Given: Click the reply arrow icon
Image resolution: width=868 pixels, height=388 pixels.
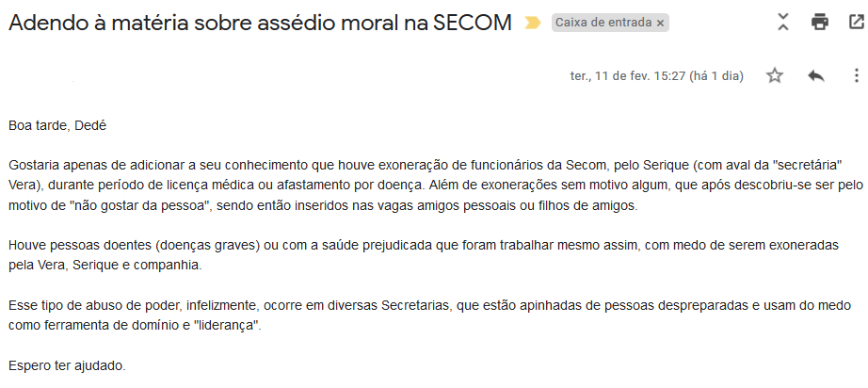Looking at the screenshot, I should (816, 76).
